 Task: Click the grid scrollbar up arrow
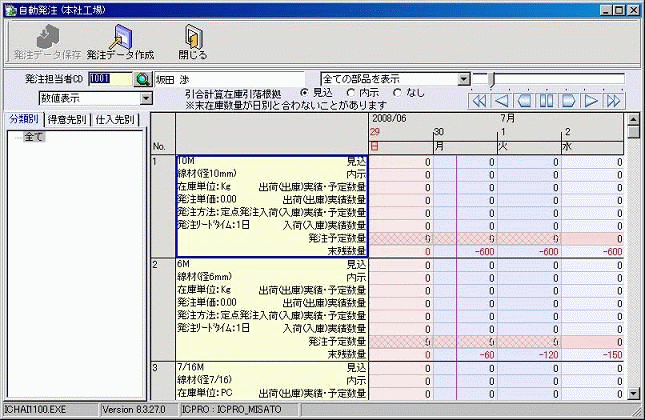[634, 119]
